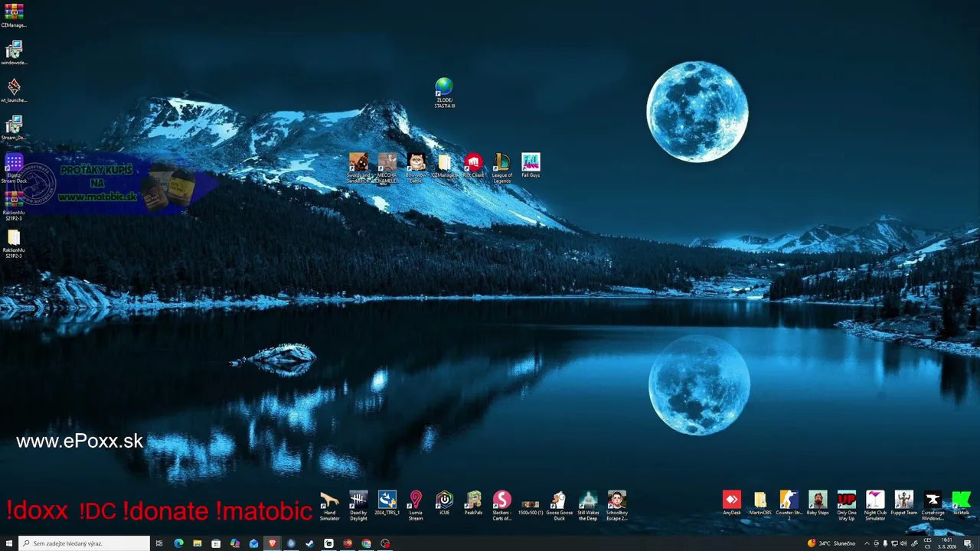Launch the iCUE desktop icon
Viewport: 980px width, 551px height.
(444, 504)
